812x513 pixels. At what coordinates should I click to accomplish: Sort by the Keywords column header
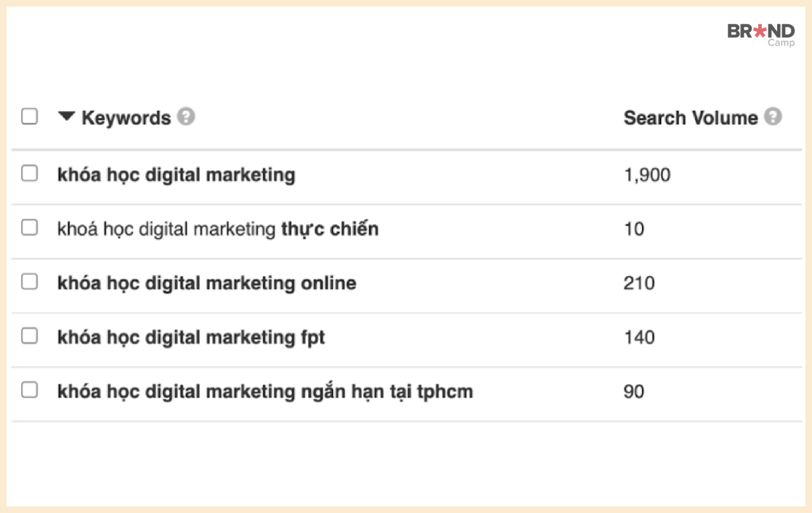tap(126, 118)
